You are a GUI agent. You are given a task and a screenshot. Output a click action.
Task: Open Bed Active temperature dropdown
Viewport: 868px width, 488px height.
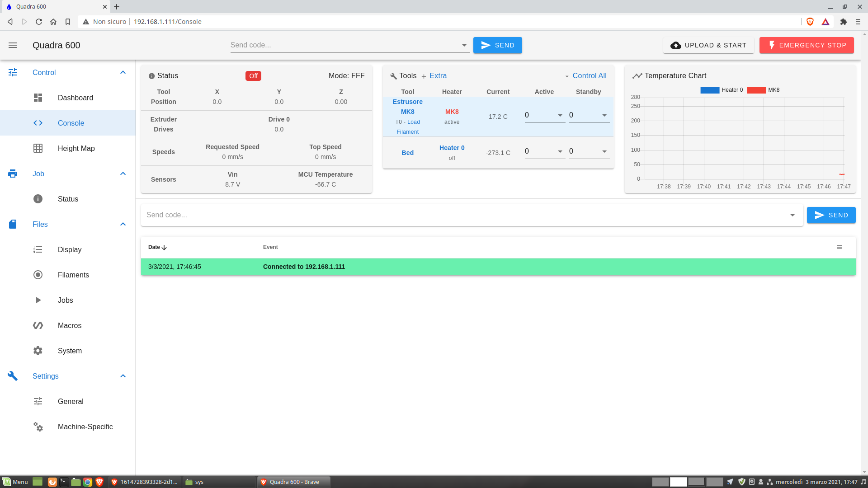pyautogui.click(x=560, y=151)
